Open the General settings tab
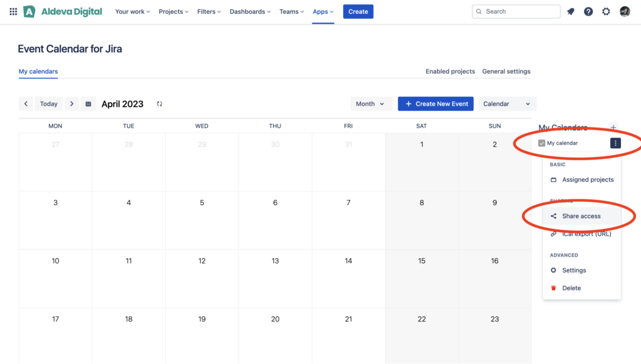 [506, 71]
